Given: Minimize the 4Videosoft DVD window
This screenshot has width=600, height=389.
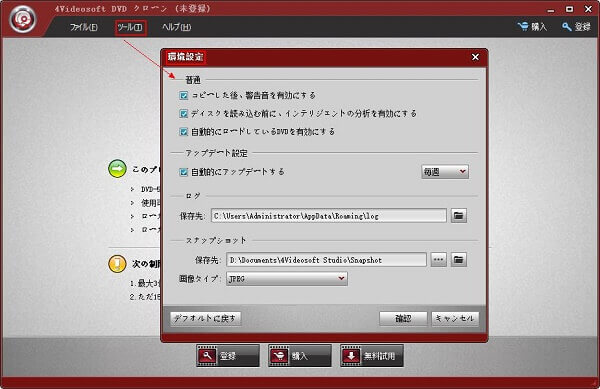Looking at the screenshot, I should 551,10.
